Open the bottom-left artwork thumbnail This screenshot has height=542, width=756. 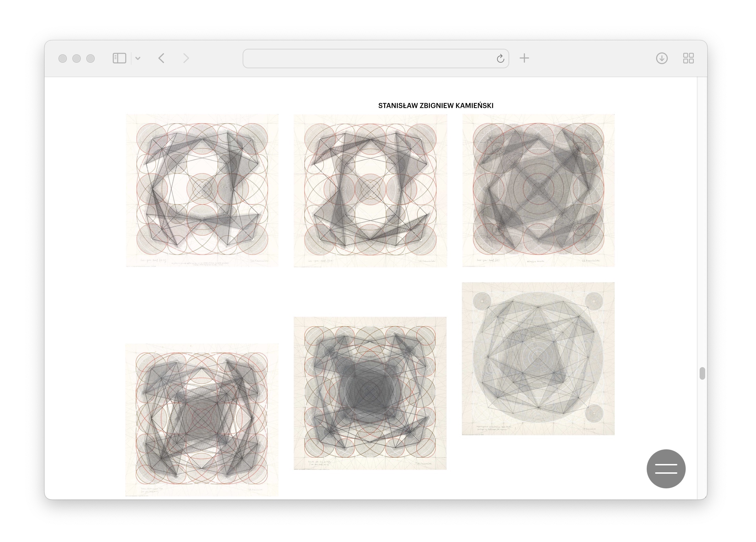pos(202,420)
